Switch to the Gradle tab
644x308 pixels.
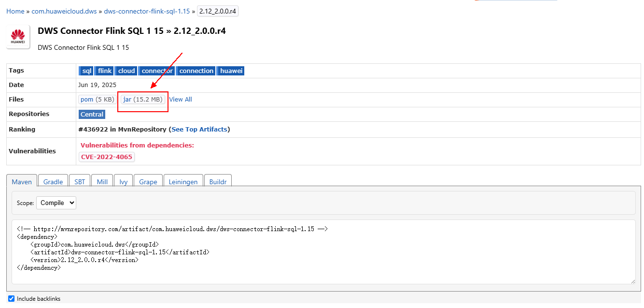coord(53,182)
